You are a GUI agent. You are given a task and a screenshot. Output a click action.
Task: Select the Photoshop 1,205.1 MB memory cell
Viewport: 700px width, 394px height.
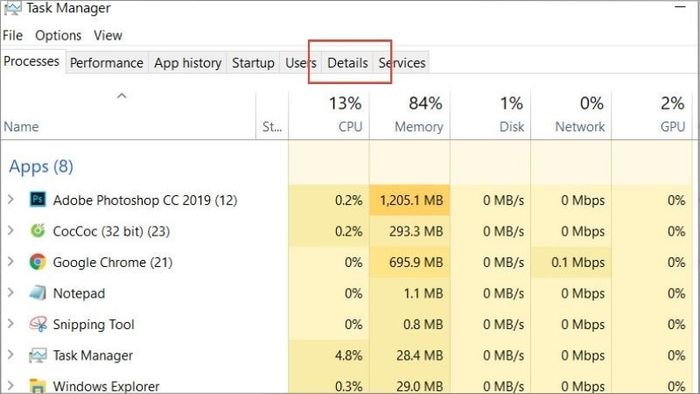click(410, 200)
